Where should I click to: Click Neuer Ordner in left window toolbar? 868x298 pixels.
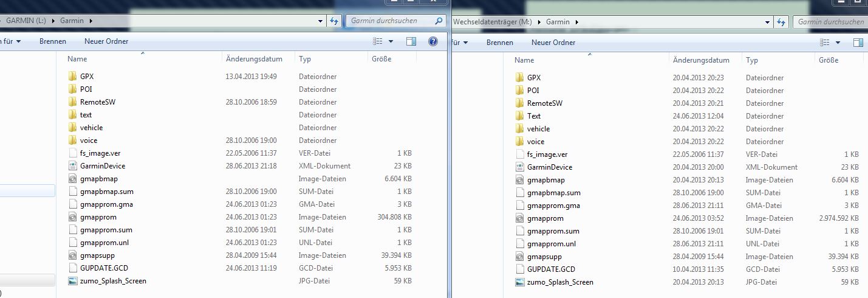tap(106, 42)
